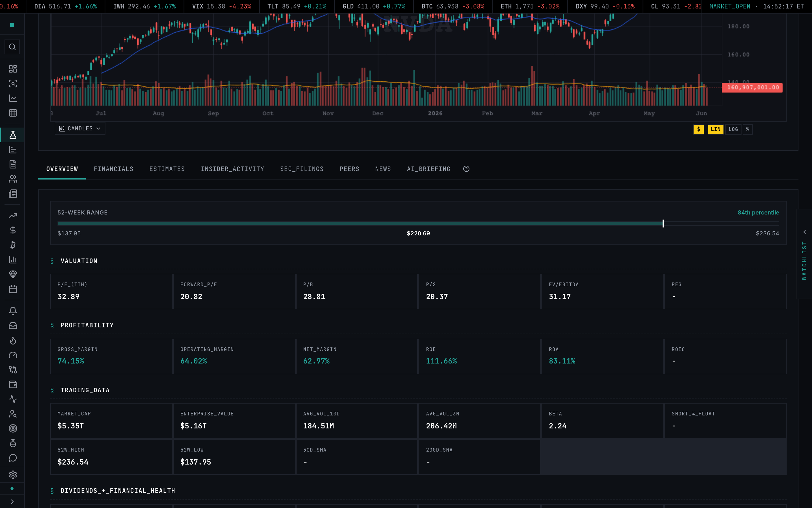Open the line chart icon in sidebar

pos(13,98)
